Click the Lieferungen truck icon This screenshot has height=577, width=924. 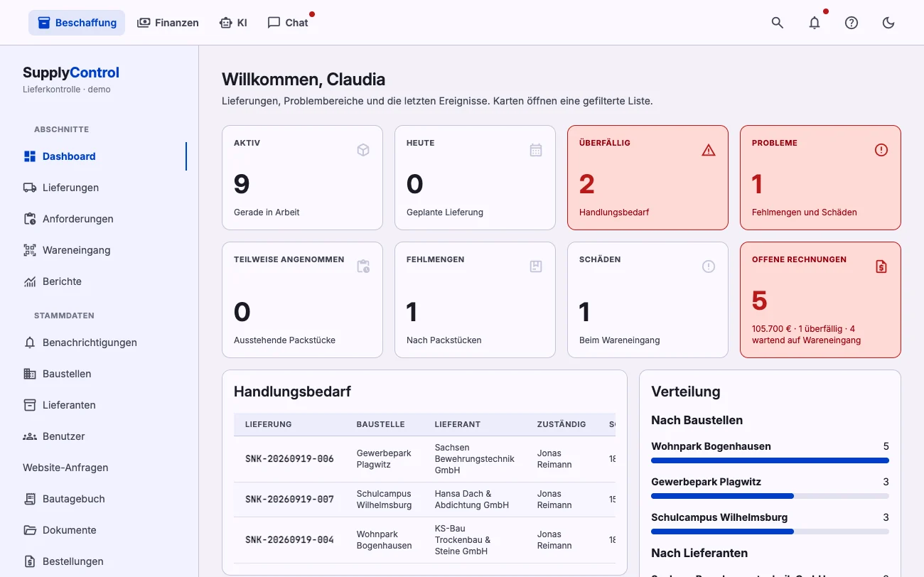[30, 188]
